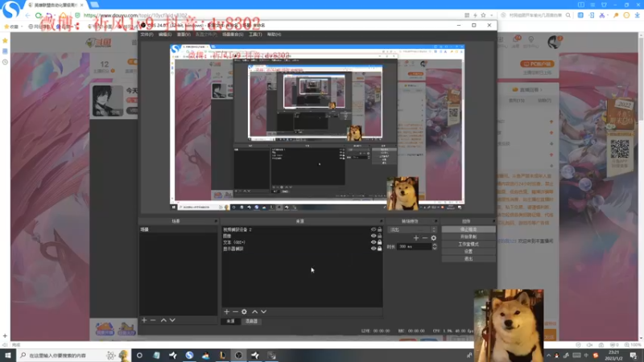Viewport: 644px width, 362px height.
Task: Increase the transition duration with the up arrow
Action: (435, 245)
